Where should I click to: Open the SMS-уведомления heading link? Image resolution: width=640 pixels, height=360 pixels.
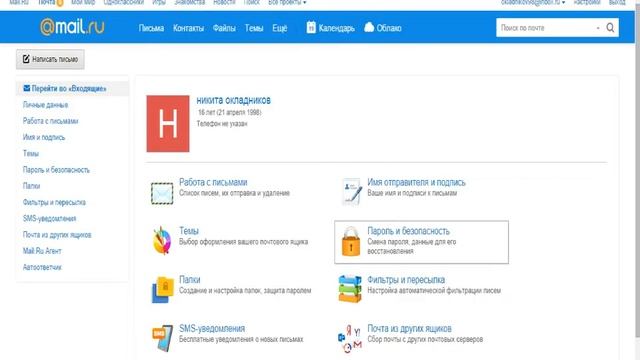(x=212, y=329)
